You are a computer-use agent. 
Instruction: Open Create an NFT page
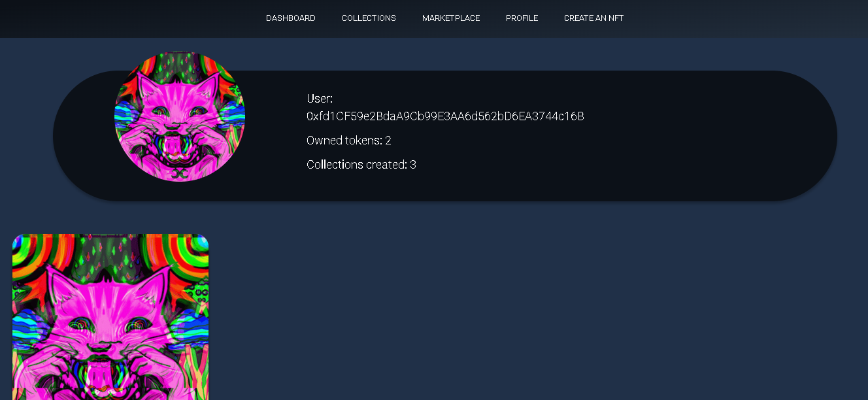[593, 18]
